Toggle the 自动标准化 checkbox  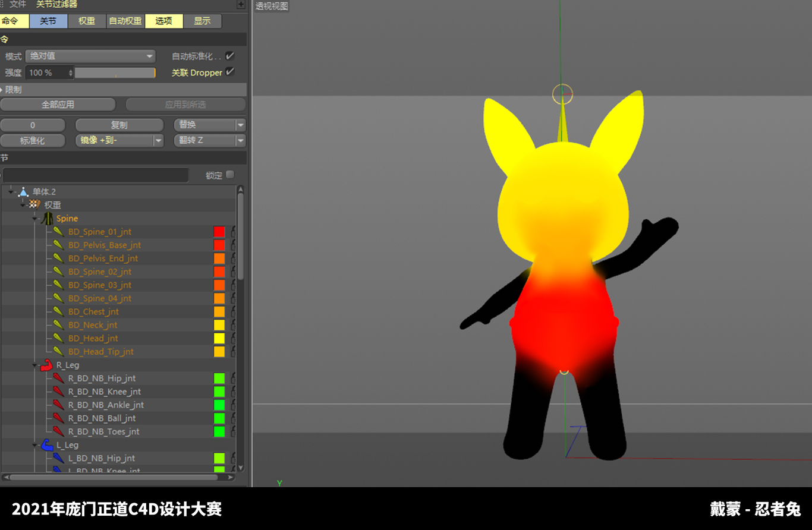pos(230,56)
